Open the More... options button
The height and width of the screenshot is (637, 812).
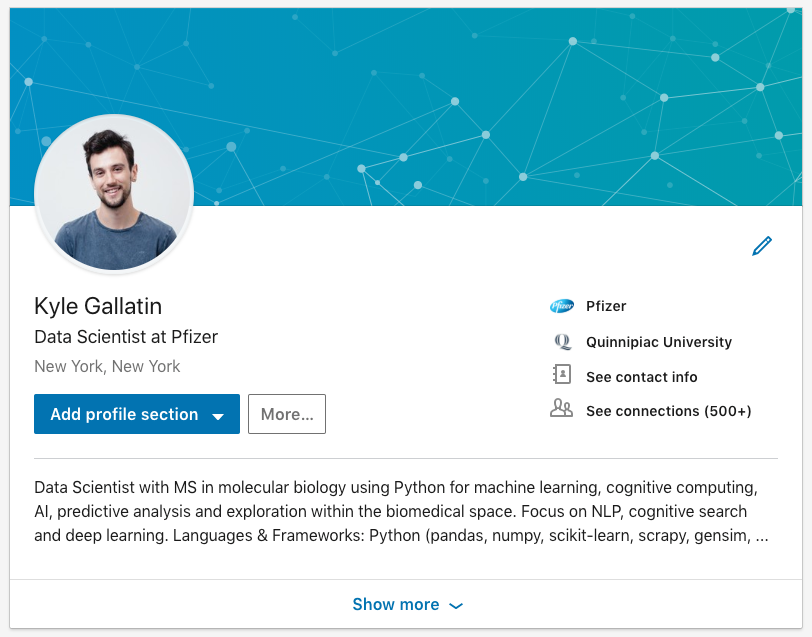(287, 414)
